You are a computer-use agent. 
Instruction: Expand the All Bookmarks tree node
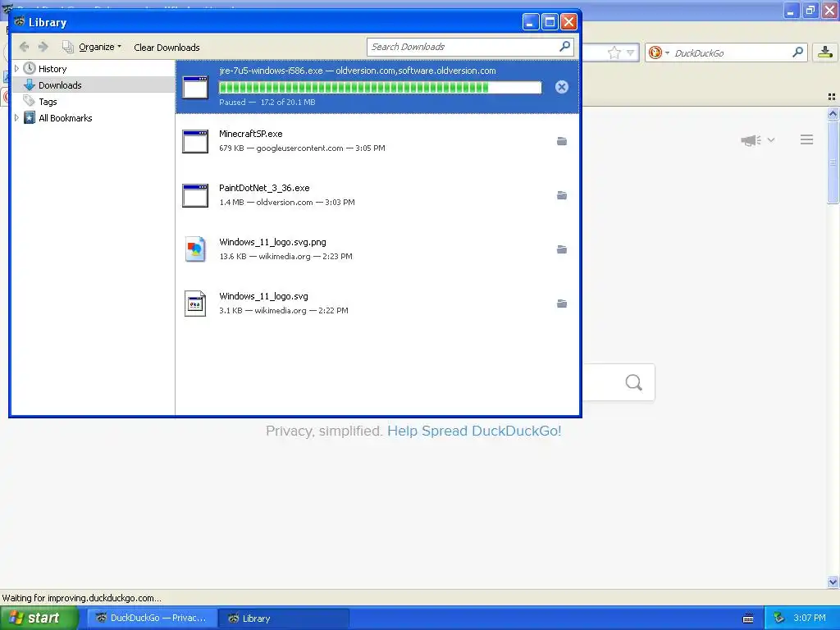coord(16,118)
